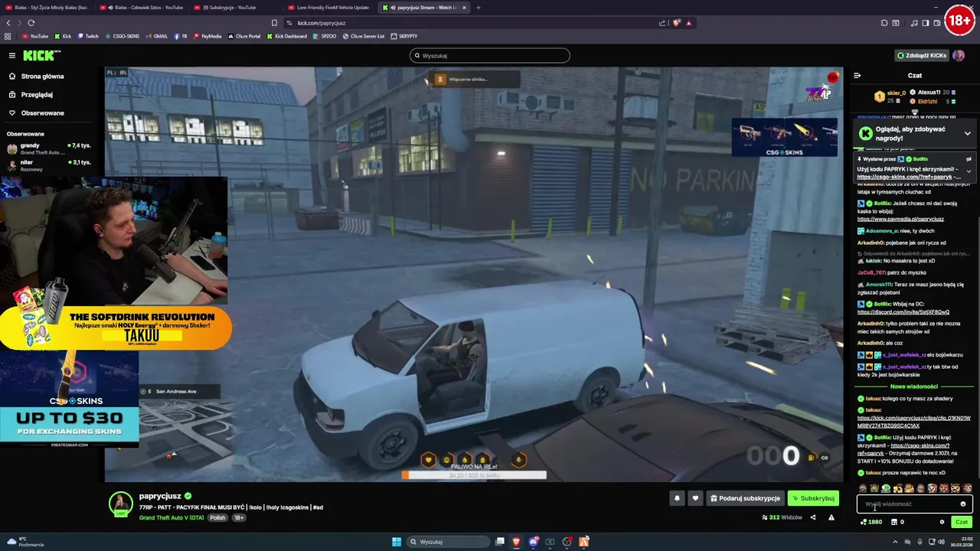The height and width of the screenshot is (551, 980).
Task: Click the Windows taskbar search box
Action: point(448,542)
